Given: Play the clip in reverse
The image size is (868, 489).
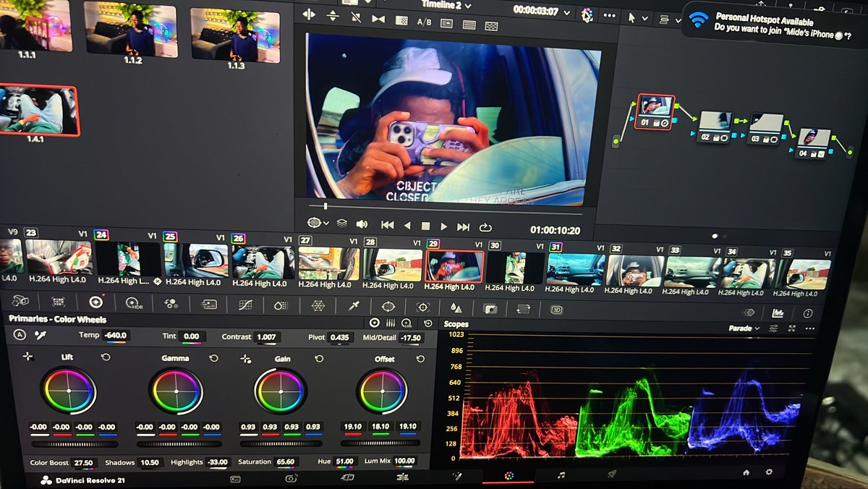Looking at the screenshot, I should tap(407, 226).
